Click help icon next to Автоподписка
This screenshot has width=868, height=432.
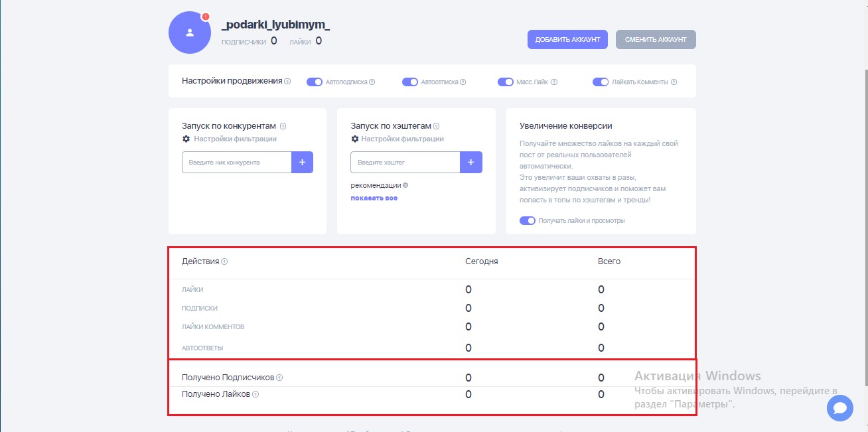[372, 82]
